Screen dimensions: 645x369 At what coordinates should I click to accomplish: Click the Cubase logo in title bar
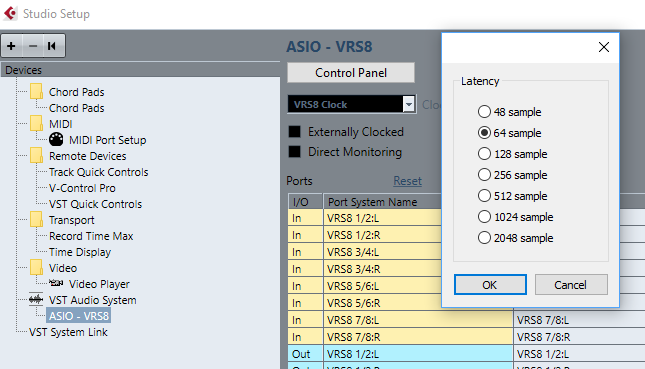10,14
